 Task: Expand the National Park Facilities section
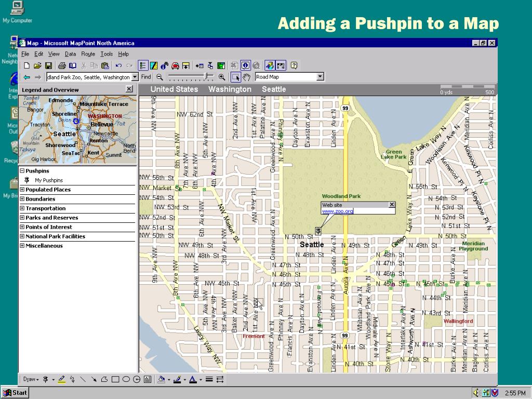pos(22,236)
